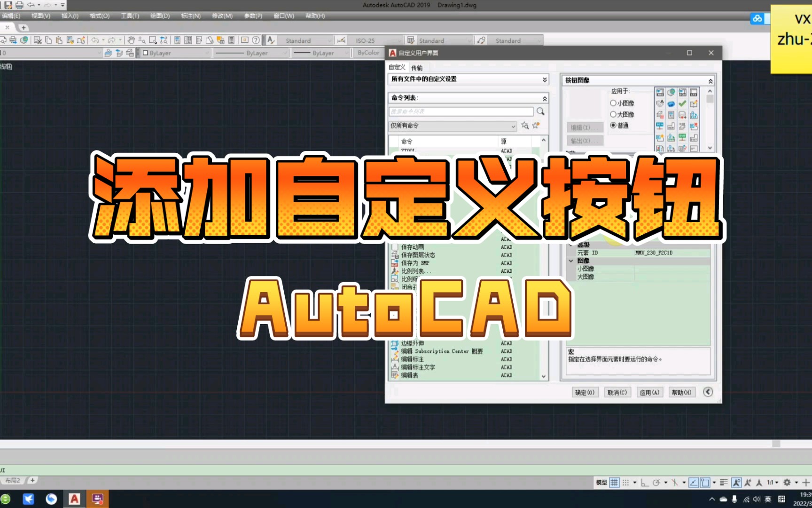Image resolution: width=812 pixels, height=508 pixels.
Task: Collapse the 图像 properties section
Action: pyautogui.click(x=571, y=261)
